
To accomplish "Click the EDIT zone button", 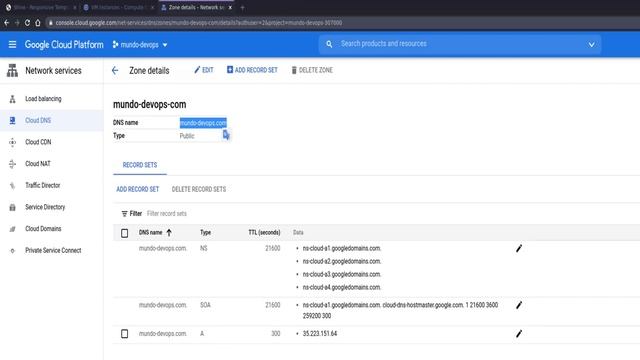I will (204, 70).
